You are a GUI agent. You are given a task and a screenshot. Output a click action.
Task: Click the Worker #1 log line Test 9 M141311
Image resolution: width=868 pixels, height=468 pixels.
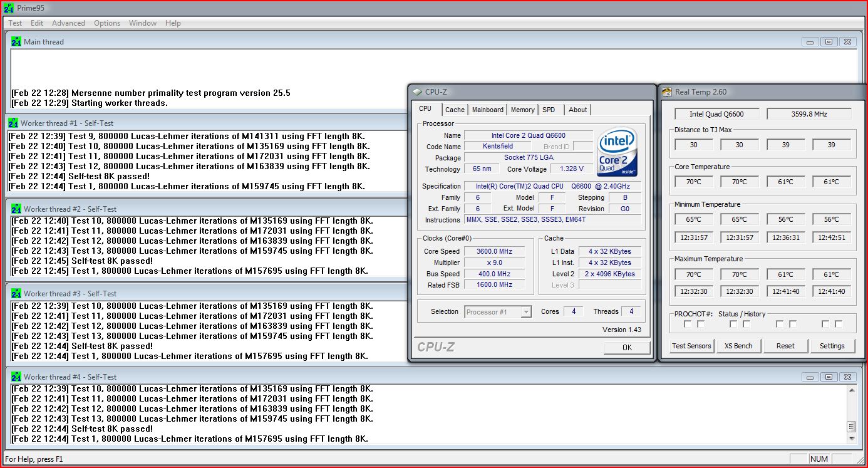click(x=187, y=136)
